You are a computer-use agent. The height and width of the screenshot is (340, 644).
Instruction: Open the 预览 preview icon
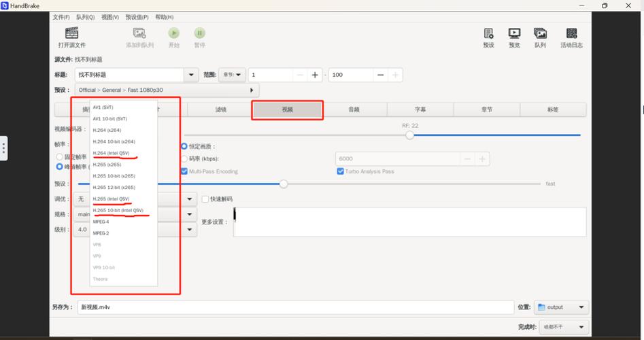point(514,33)
